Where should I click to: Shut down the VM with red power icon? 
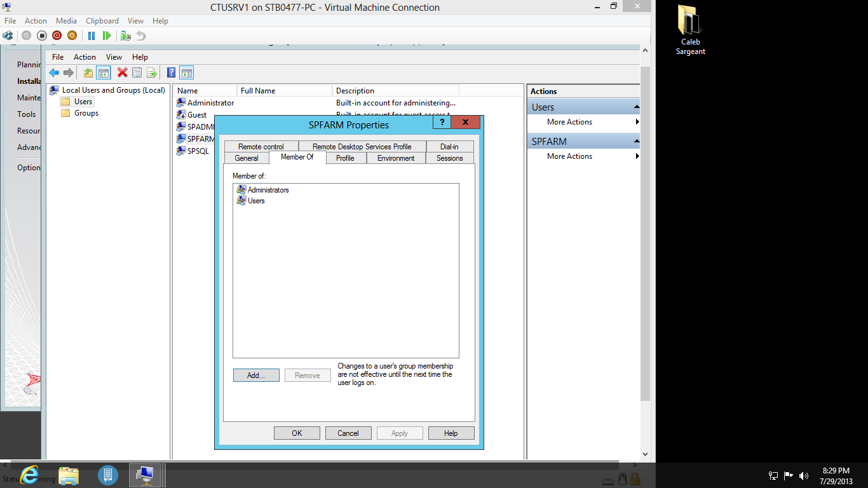pos(57,36)
